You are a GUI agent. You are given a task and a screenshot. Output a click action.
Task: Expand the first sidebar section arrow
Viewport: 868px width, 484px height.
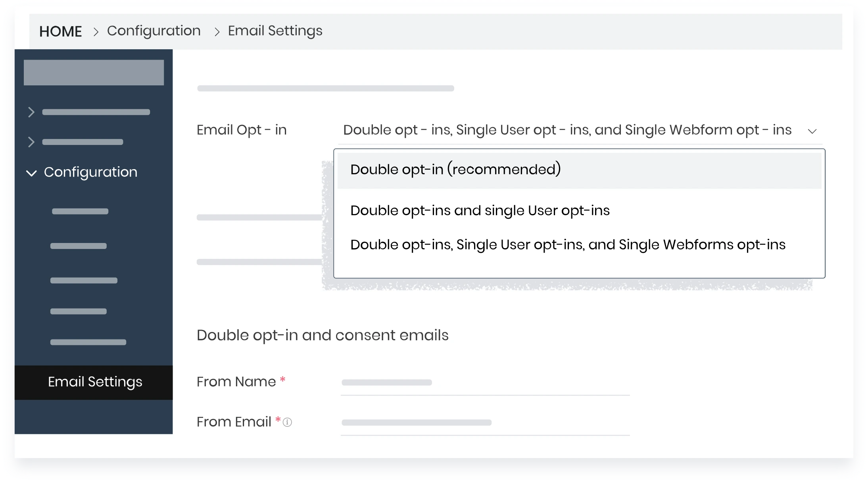click(x=32, y=112)
